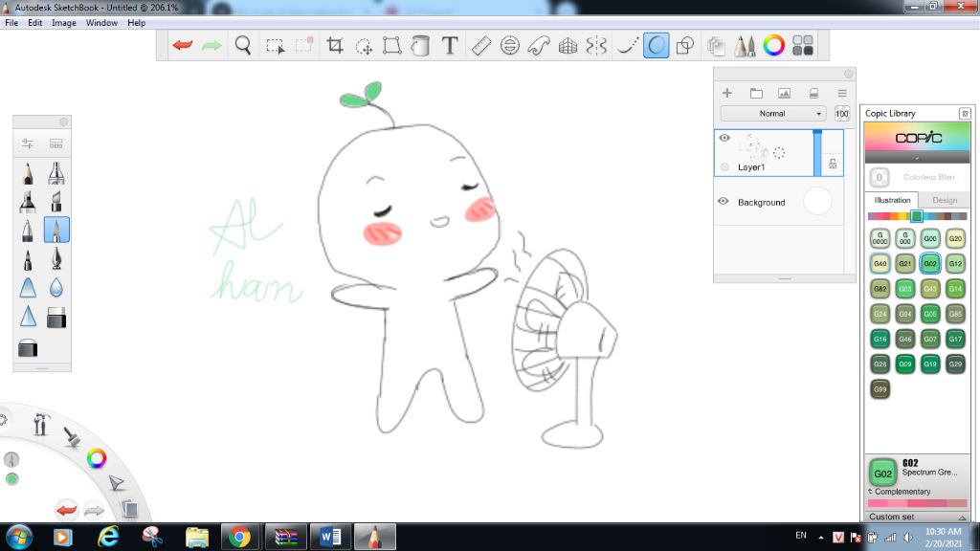Open Microsoft Word from the taskbar

pyautogui.click(x=330, y=537)
